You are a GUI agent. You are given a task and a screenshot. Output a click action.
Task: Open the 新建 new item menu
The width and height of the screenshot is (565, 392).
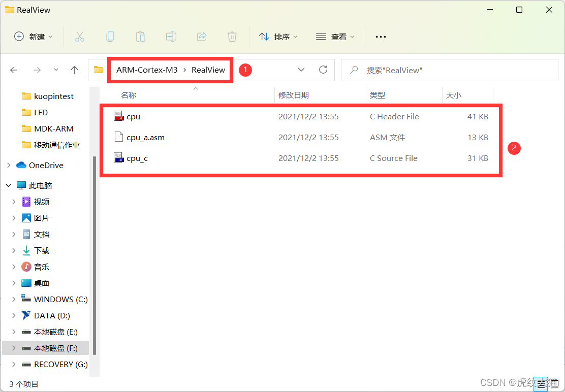pyautogui.click(x=33, y=37)
